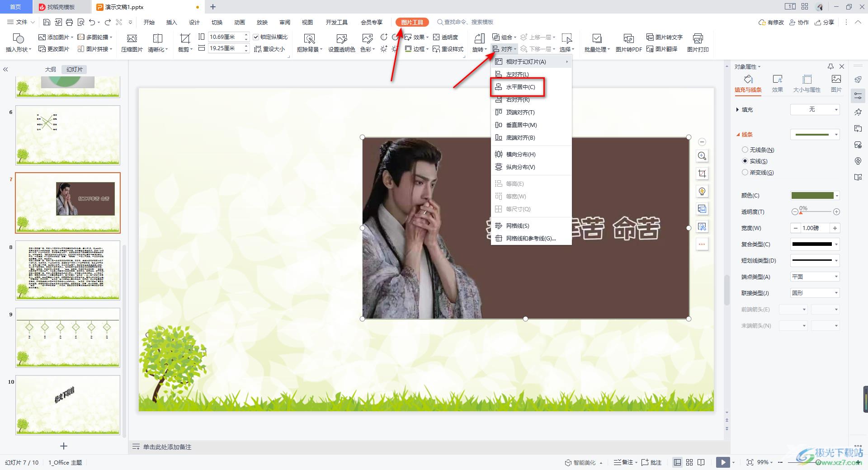This screenshot has width=868, height=470.
Task: Select Solid Line (实线) radio button
Action: click(745, 161)
